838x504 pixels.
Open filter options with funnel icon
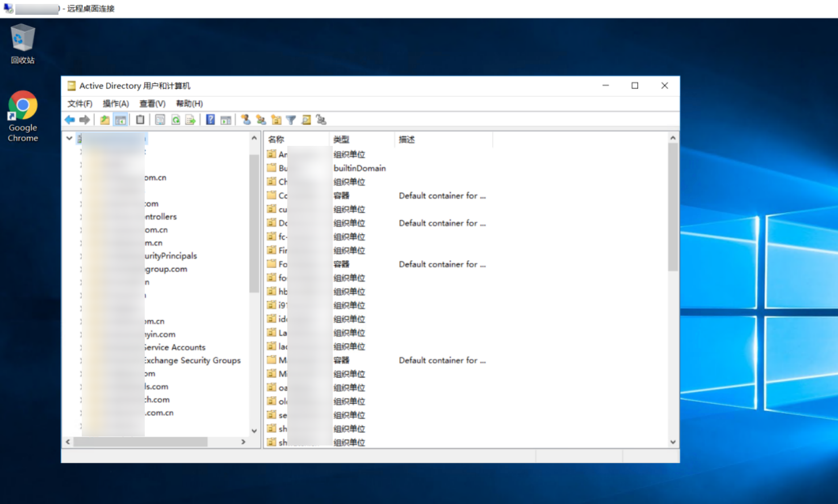tap(291, 120)
